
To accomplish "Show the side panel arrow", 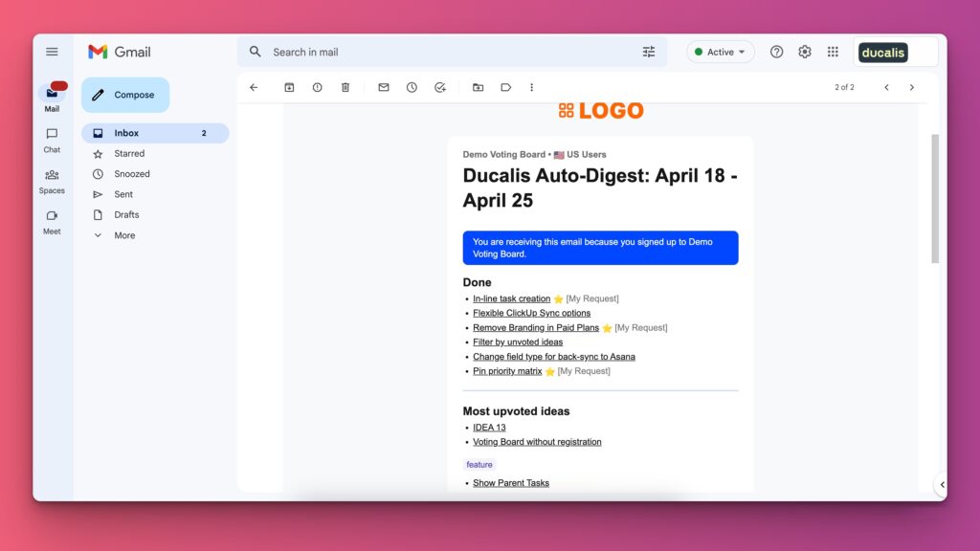I will pos(942,485).
